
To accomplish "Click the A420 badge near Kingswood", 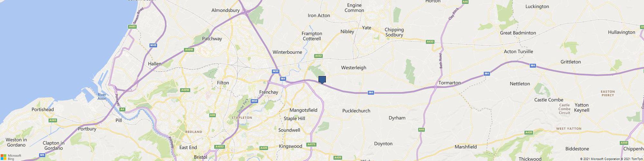I will (264, 148).
